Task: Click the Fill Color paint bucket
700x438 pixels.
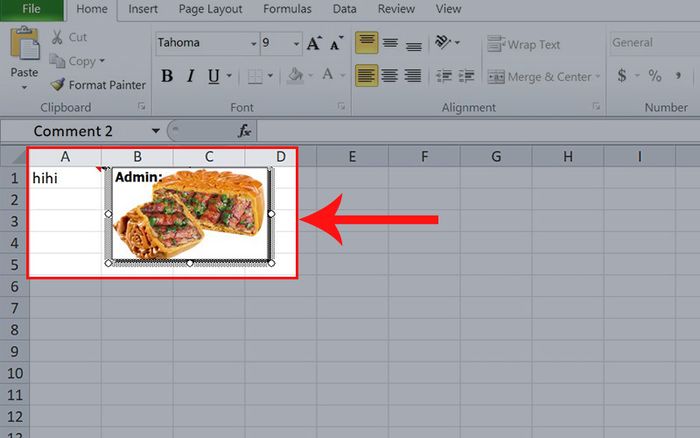Action: pos(295,75)
